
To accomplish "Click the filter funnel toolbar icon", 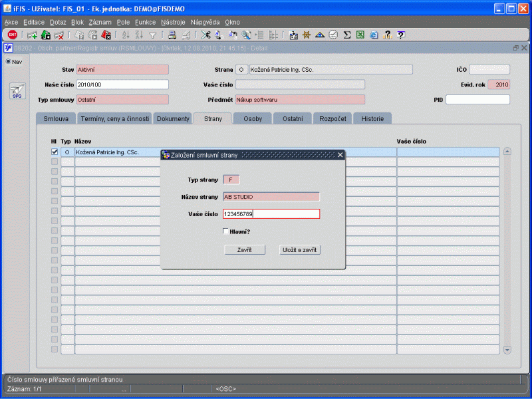I will (152, 35).
